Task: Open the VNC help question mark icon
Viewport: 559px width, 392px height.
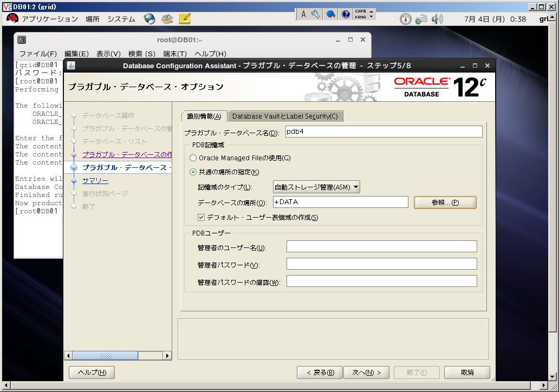Action: pyautogui.click(x=346, y=14)
